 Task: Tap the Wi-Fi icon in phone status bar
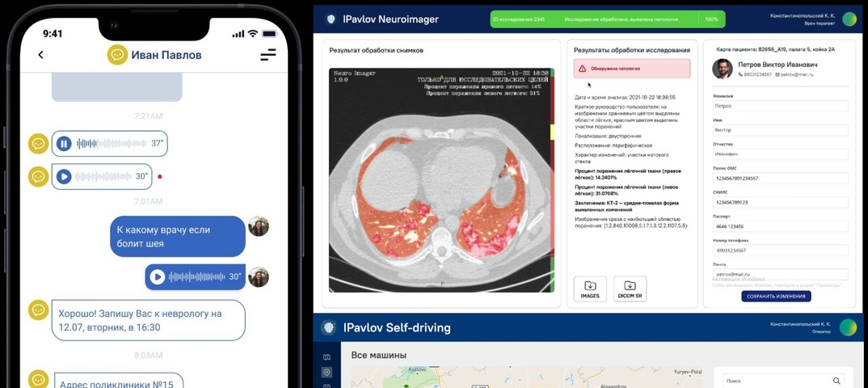[x=253, y=34]
